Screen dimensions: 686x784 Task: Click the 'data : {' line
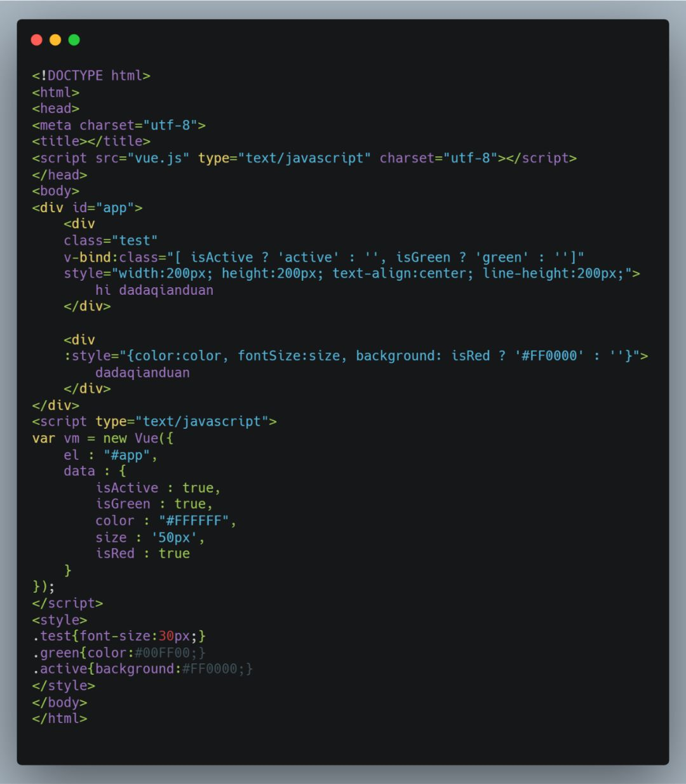pyautogui.click(x=95, y=471)
